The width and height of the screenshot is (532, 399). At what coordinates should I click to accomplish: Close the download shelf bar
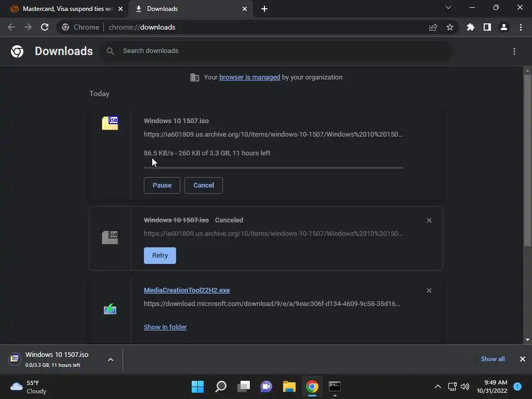523,359
